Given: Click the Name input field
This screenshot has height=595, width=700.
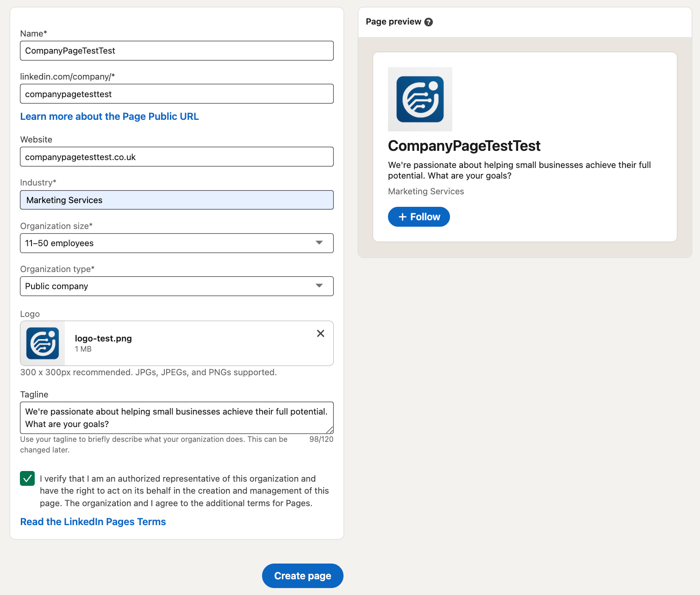Looking at the screenshot, I should click(x=177, y=50).
